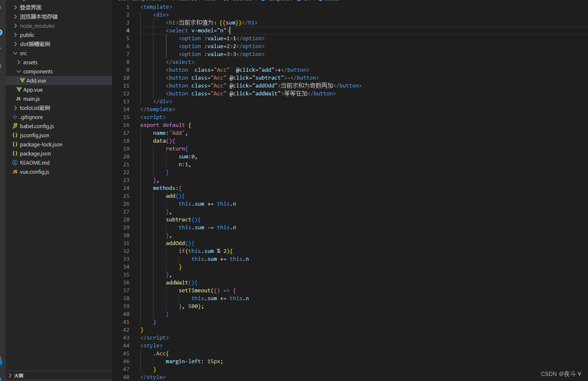This screenshot has height=381, width=588.
Task: Click the info icon for README.md
Action: tap(15, 163)
